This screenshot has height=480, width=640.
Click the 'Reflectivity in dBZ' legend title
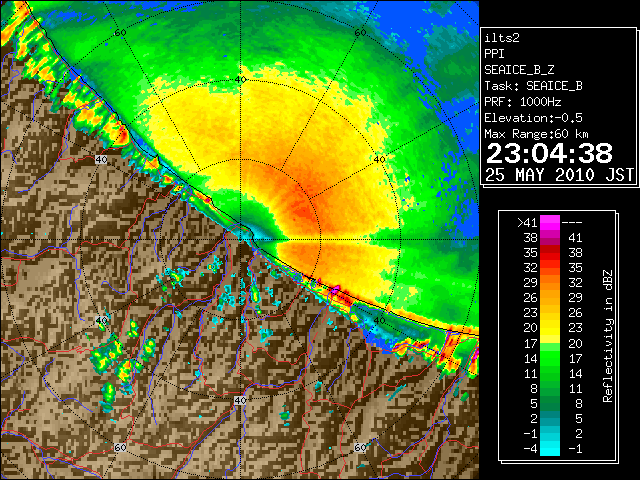(x=608, y=336)
